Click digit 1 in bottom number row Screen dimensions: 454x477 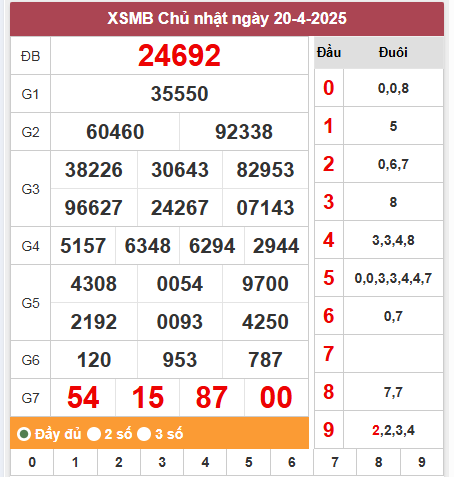coord(75,462)
